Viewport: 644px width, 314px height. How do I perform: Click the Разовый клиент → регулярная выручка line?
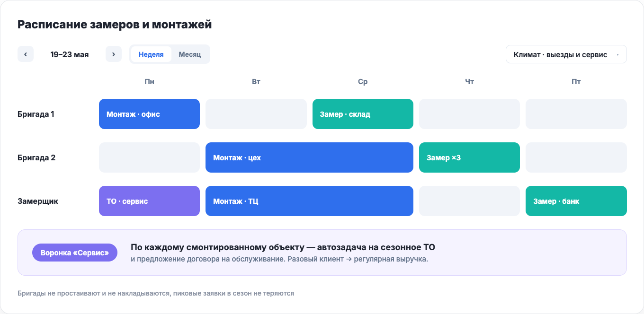pos(358,259)
